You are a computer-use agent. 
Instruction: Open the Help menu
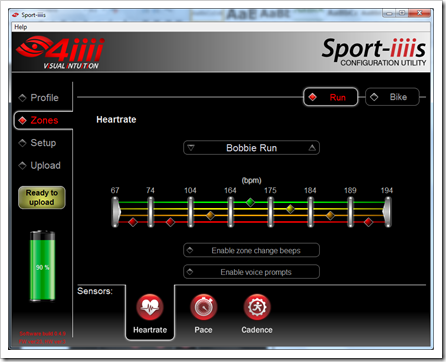pyautogui.click(x=21, y=27)
